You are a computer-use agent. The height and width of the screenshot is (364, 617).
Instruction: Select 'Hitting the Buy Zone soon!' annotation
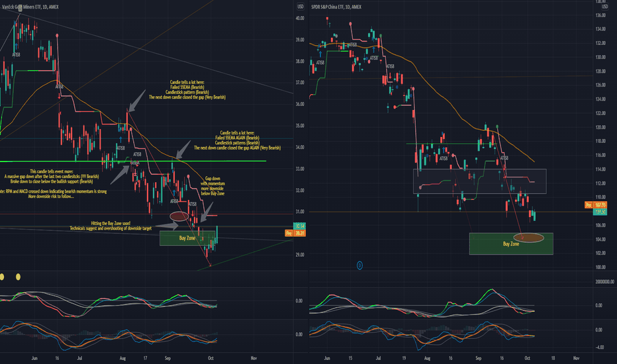(x=111, y=223)
